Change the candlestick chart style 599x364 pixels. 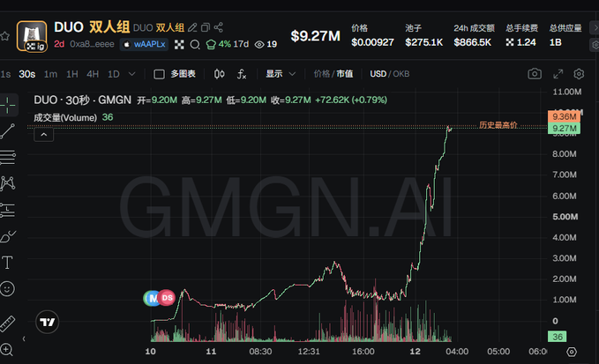tap(220, 74)
